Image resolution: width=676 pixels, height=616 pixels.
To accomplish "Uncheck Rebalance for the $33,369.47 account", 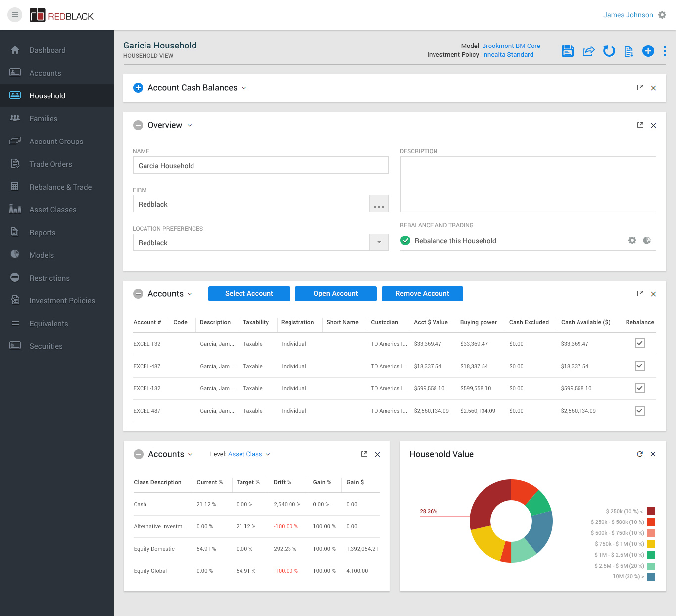I will pos(639,343).
